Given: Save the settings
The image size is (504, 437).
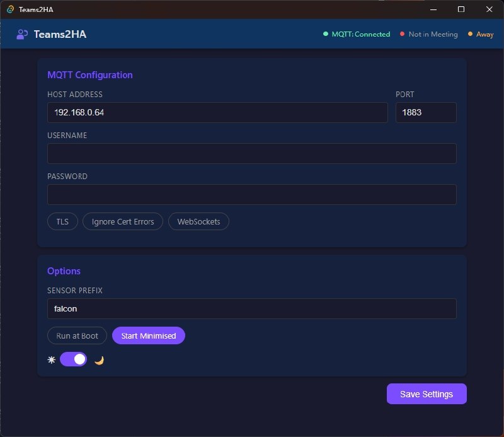Looking at the screenshot, I should click(427, 394).
